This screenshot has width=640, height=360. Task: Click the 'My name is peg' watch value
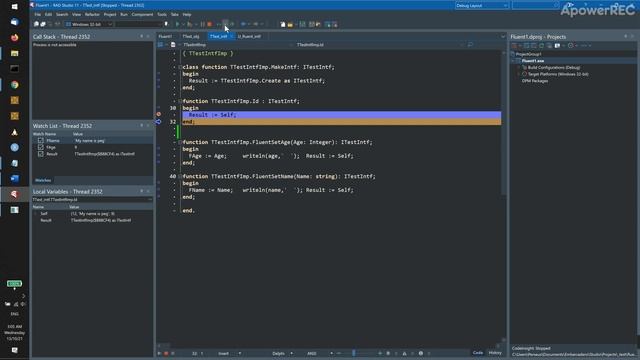[x=90, y=140]
